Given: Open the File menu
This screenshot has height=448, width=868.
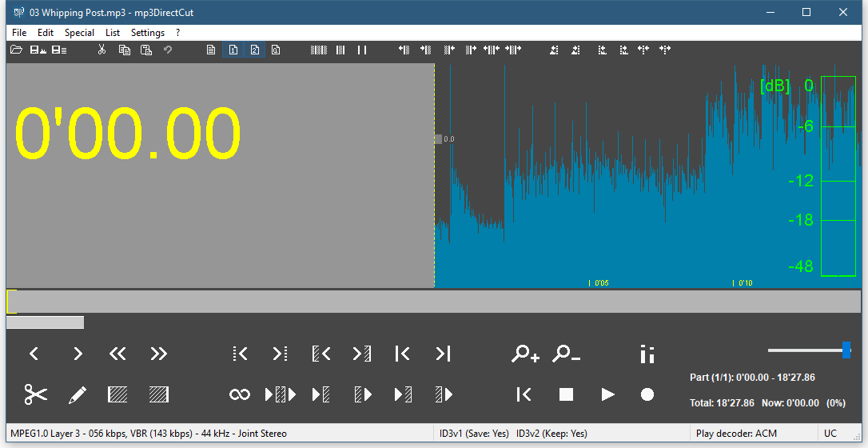Looking at the screenshot, I should tap(19, 33).
